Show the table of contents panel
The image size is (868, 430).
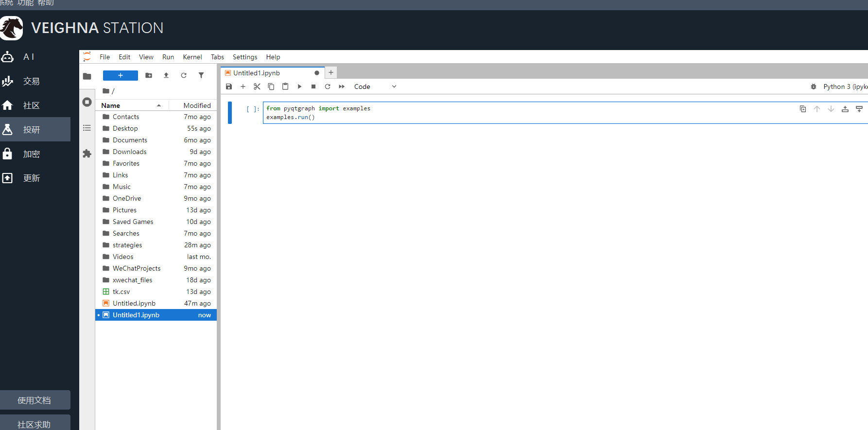click(87, 128)
